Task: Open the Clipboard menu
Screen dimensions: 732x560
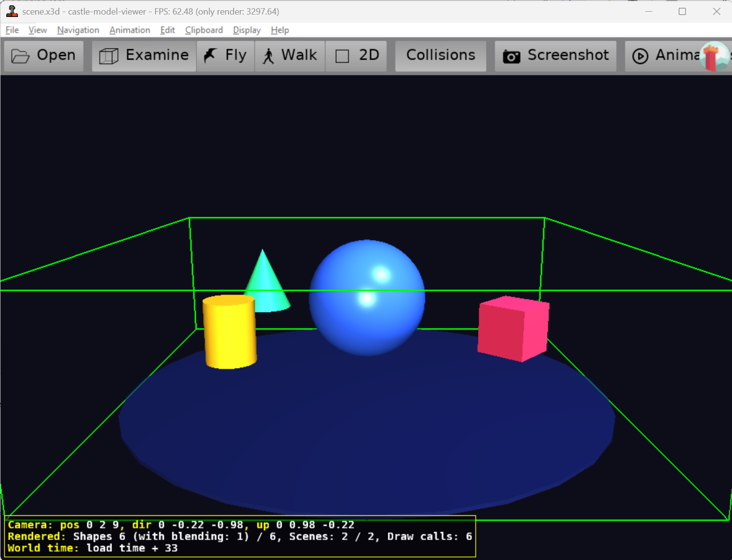Action: pos(204,30)
